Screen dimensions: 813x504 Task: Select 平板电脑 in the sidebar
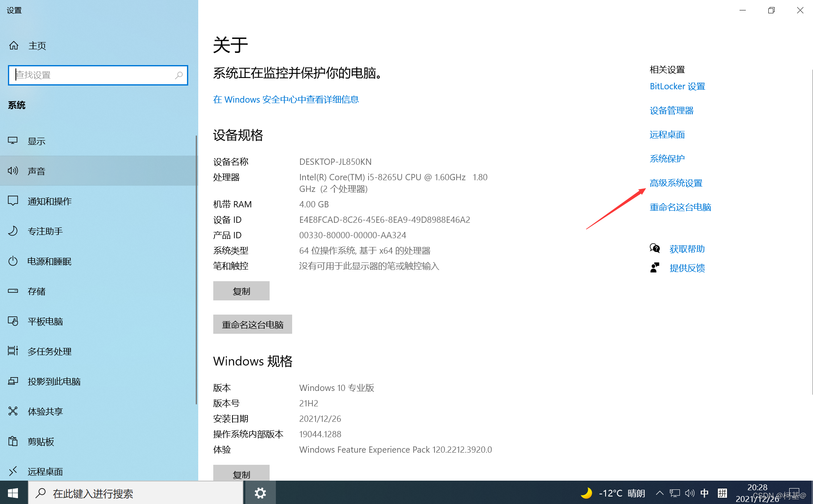[x=98, y=321]
